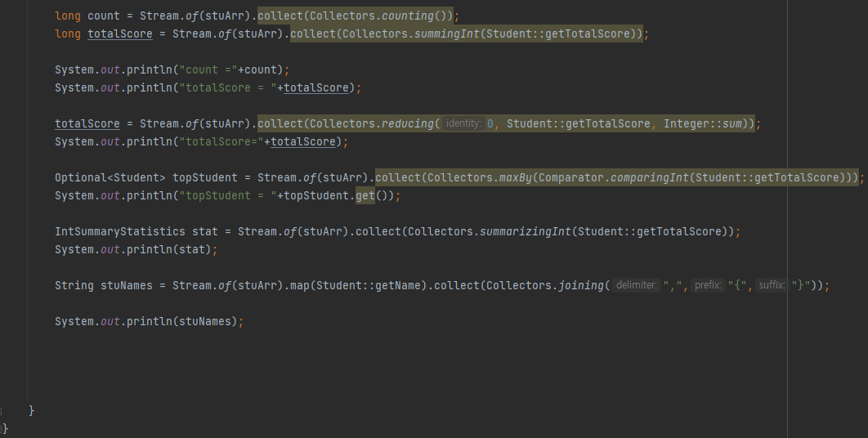
Task: Click stuNames variable in String declaration
Action: click(x=126, y=286)
